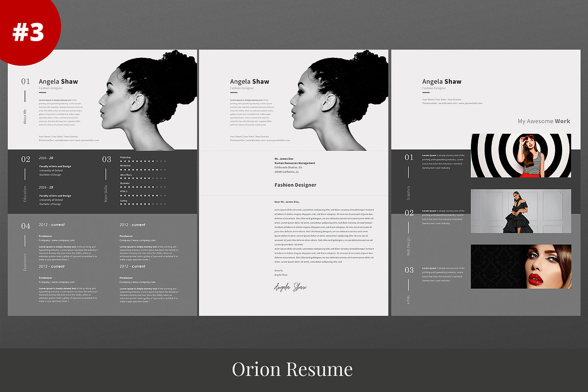Open the black dress portfolio image
Viewport: 588px width, 392px height.
[x=521, y=211]
